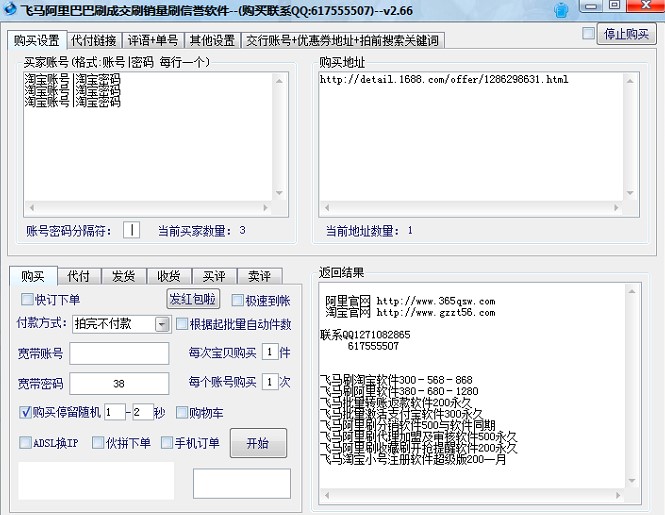Viewport: 665px width, 515px height.
Task: Select the 购买 sub-tab
Action: (33, 276)
